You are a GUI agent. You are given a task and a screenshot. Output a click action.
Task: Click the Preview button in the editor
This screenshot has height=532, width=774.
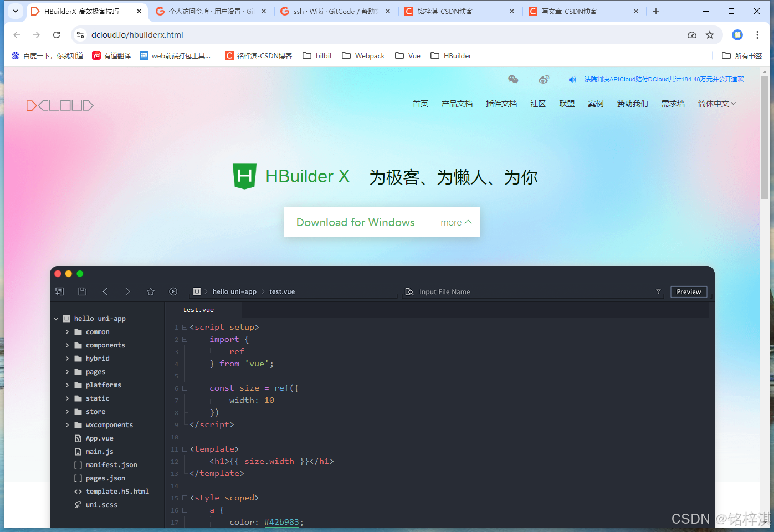(x=689, y=291)
